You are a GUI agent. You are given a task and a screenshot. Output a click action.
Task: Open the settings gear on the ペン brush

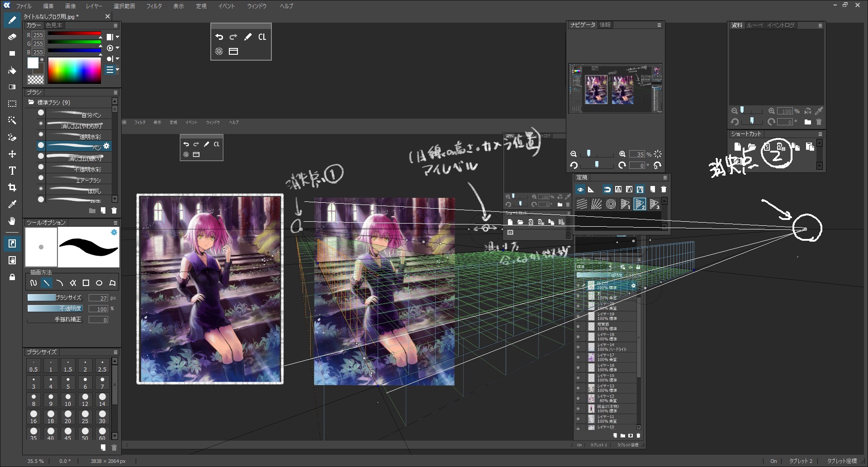(107, 146)
